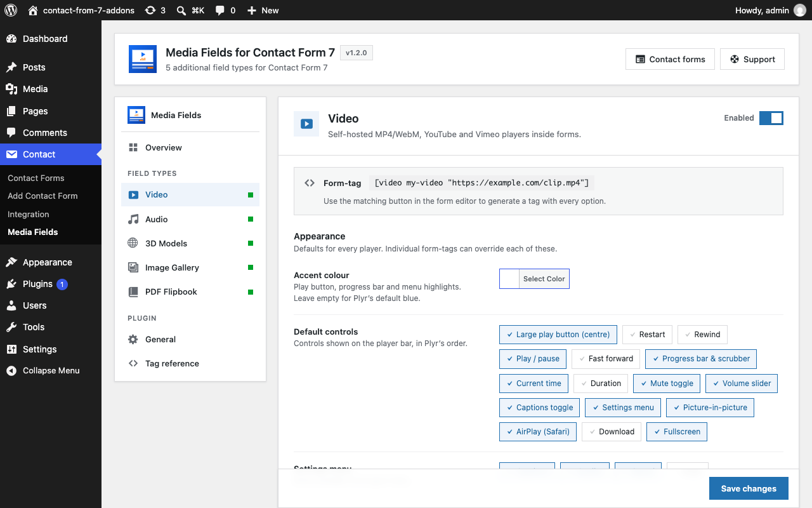Uncheck the Volume slider control
Screen dimensions: 812x508
742,384
